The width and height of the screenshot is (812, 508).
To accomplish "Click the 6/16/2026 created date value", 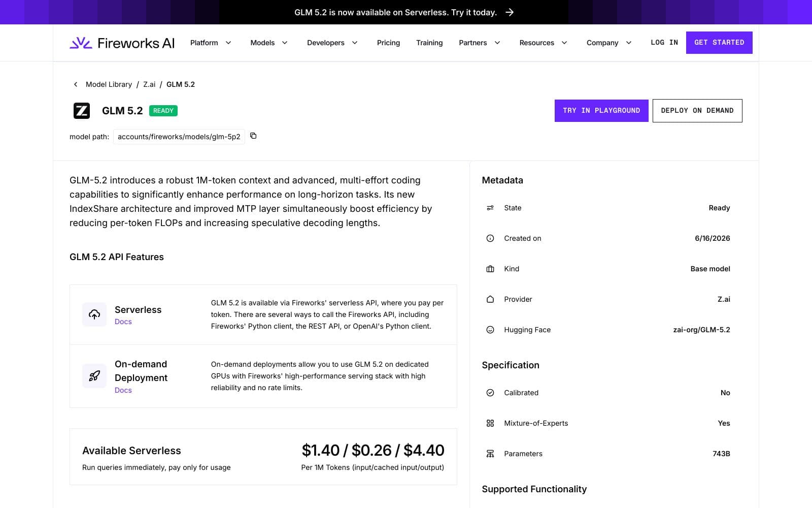I will coord(713,238).
